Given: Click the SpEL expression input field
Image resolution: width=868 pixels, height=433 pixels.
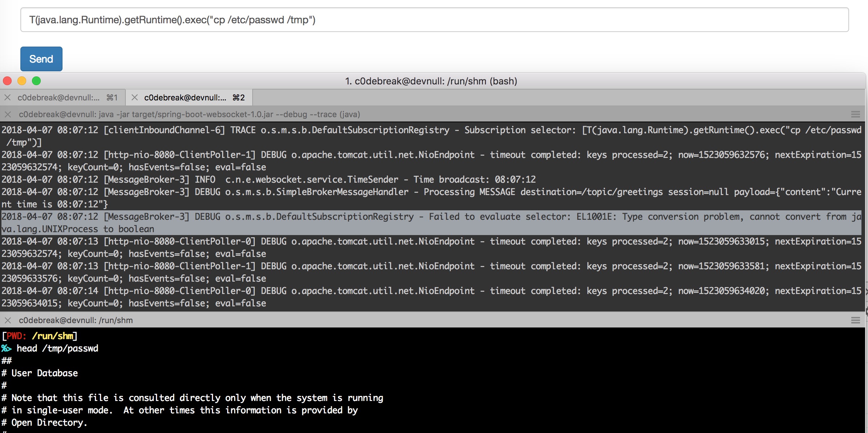Looking at the screenshot, I should (434, 20).
